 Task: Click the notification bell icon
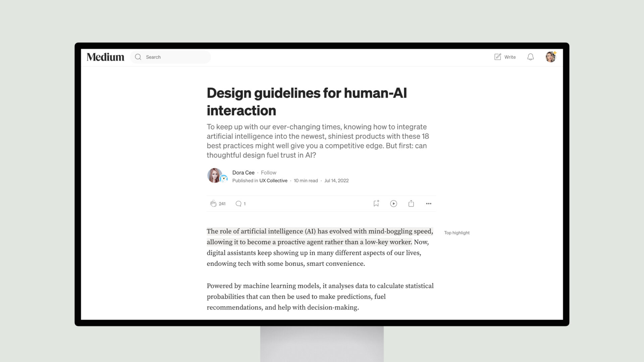tap(530, 57)
